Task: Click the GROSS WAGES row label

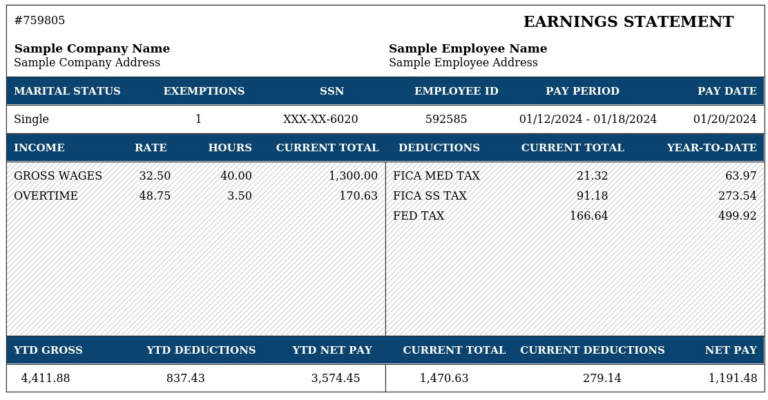Action: click(x=58, y=176)
